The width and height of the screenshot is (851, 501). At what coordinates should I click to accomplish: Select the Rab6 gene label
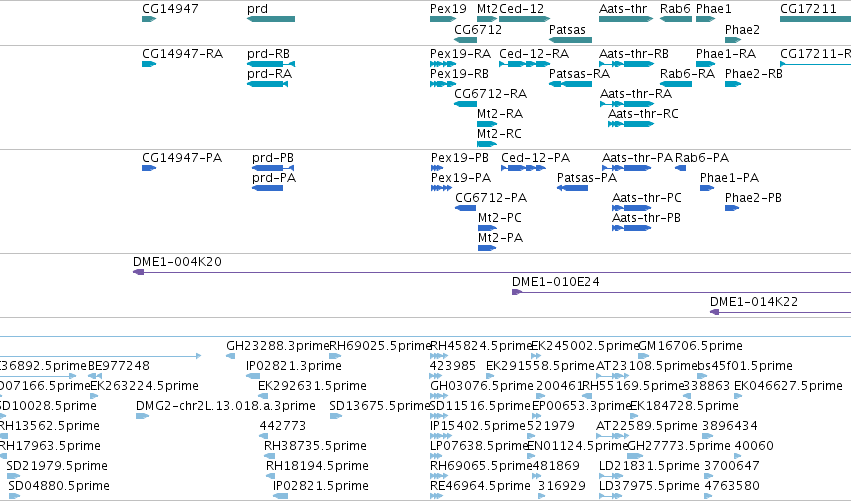click(x=675, y=9)
